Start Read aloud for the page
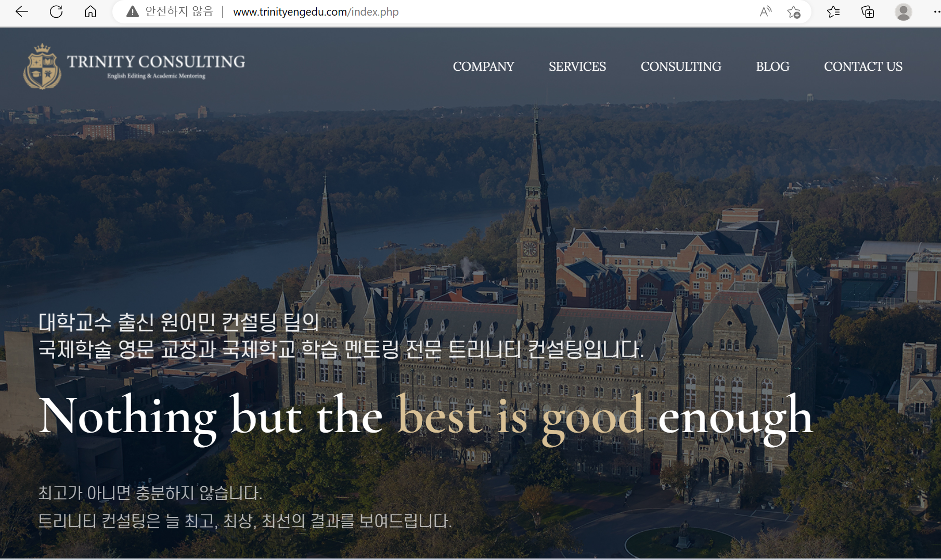941x560 pixels. 765,11
